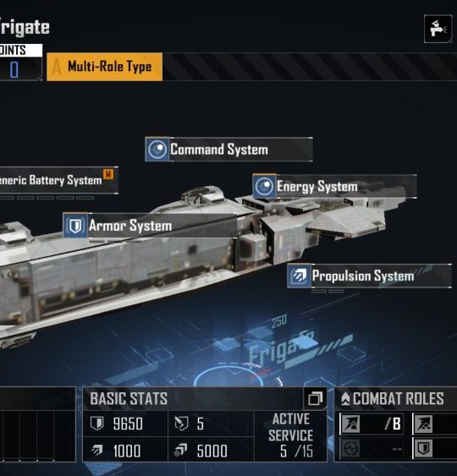The image size is (457, 476).
Task: Click the combat role icon rated B
Action: pos(350,424)
